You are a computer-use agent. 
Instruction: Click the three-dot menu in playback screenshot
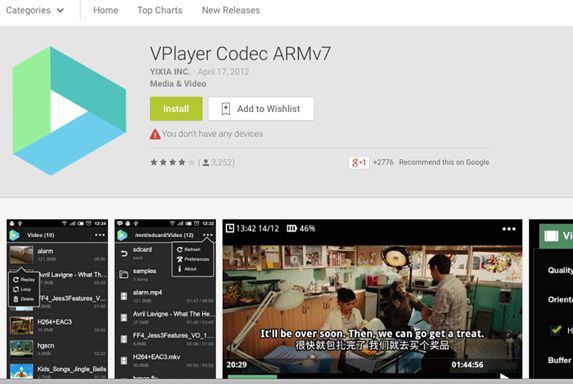point(509,229)
